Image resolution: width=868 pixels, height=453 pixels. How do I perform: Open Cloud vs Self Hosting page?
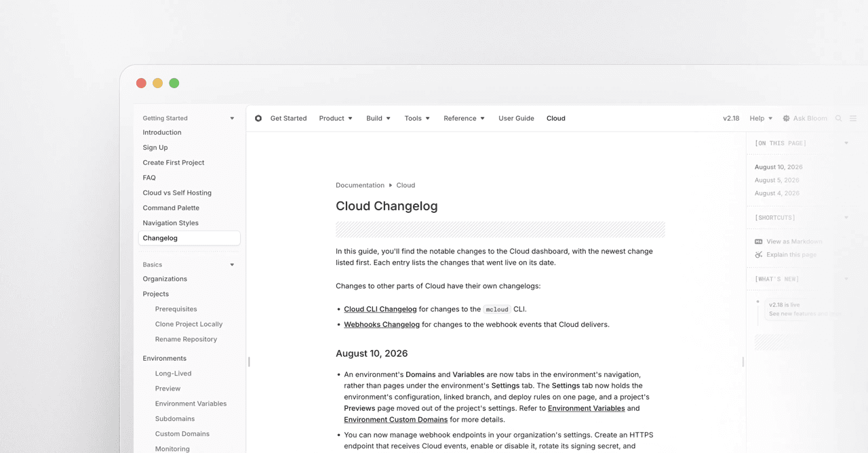click(x=177, y=193)
